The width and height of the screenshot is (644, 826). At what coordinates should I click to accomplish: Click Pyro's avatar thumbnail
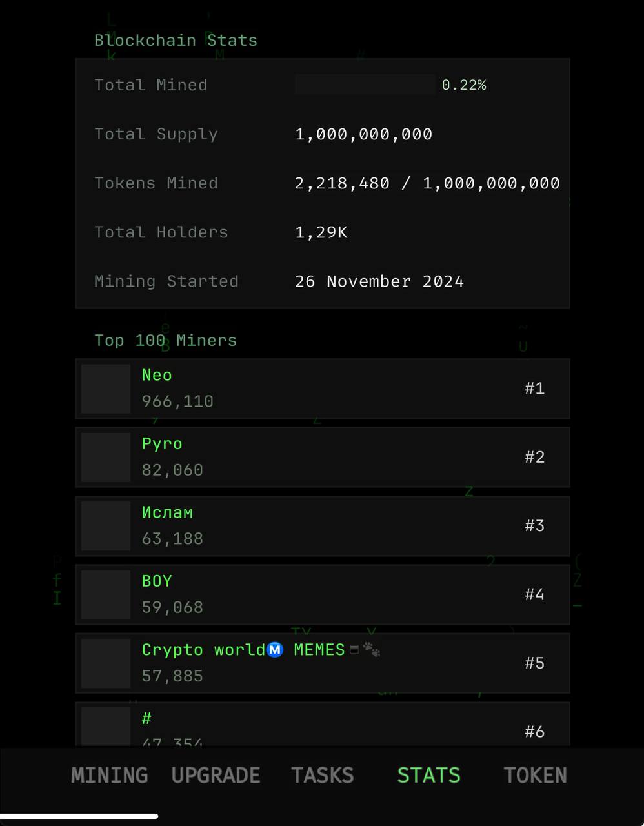coord(106,457)
